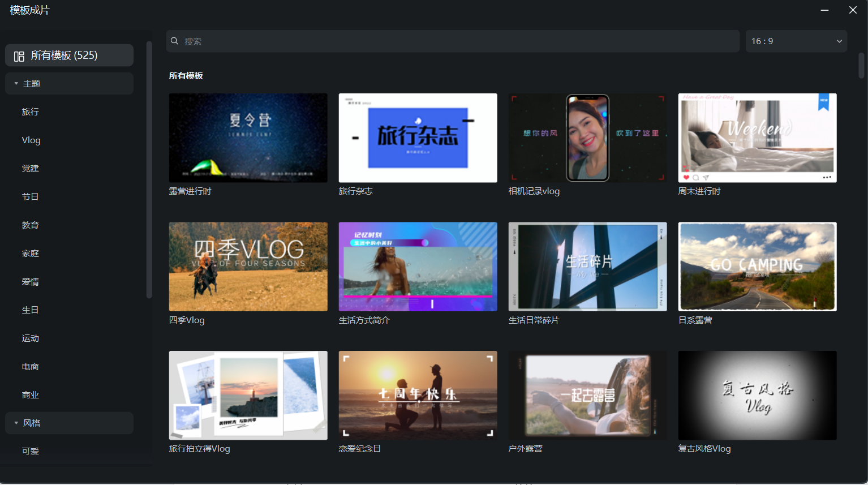
Task: Open the 可爱 style category
Action: click(x=31, y=451)
